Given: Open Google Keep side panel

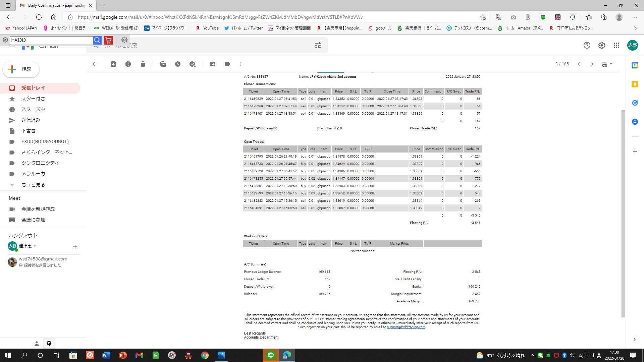Looking at the screenshot, I should (635, 84).
